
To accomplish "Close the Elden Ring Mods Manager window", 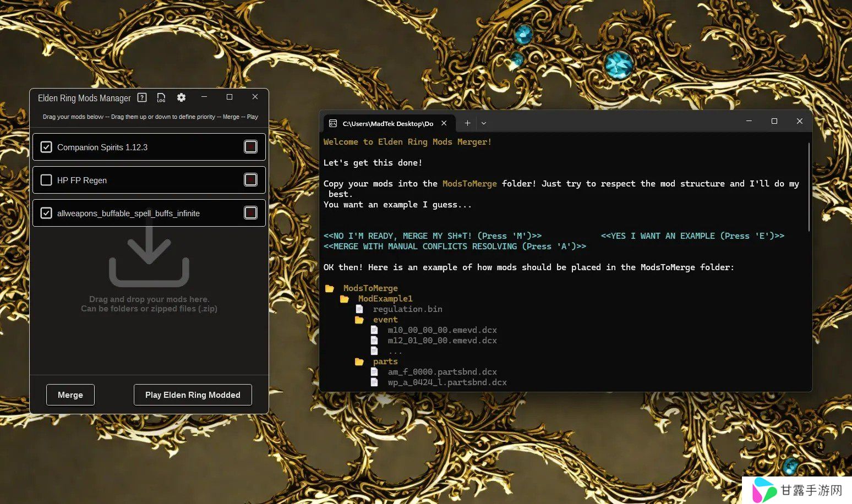I will click(255, 97).
